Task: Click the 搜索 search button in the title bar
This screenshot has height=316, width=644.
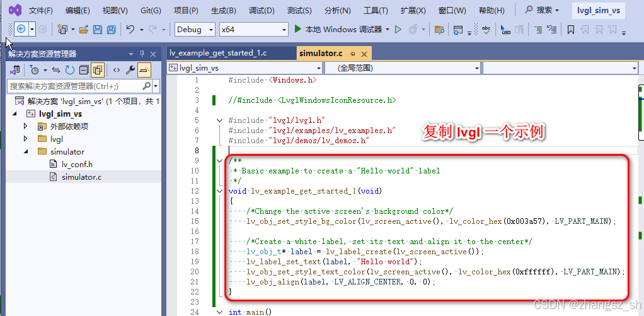Action: tap(543, 10)
